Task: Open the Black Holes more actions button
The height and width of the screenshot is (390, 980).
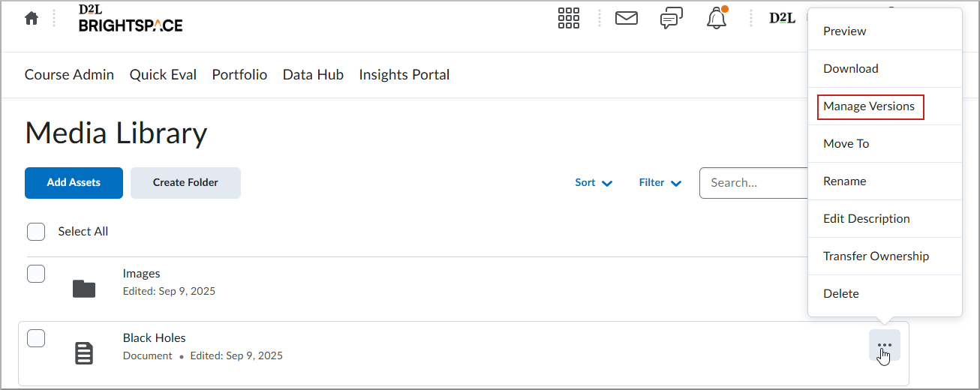Action: point(885,345)
